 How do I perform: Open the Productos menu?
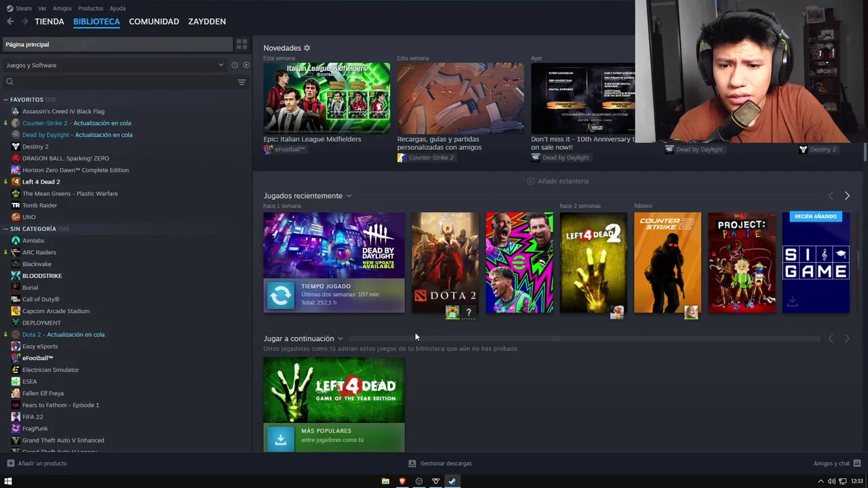pyautogui.click(x=91, y=8)
